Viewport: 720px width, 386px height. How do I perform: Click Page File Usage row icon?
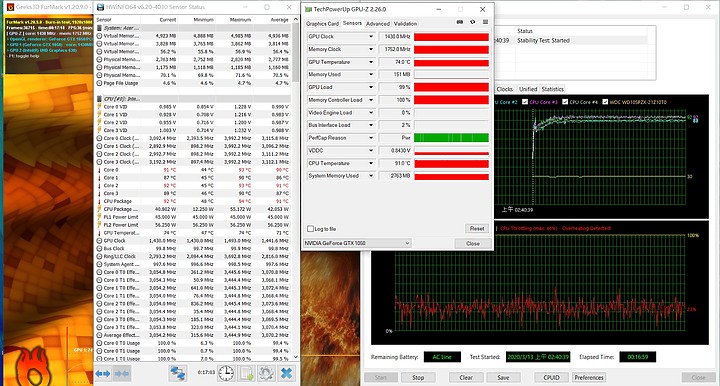click(x=99, y=83)
